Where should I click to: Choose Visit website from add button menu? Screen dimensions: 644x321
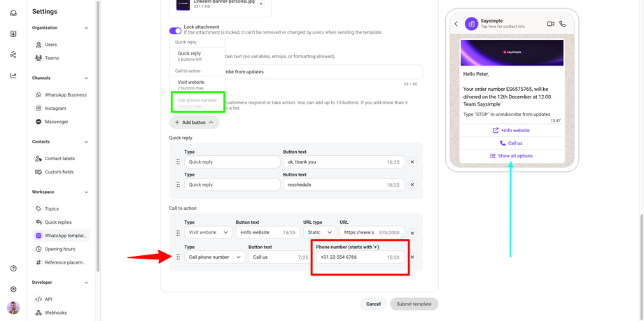[197, 85]
